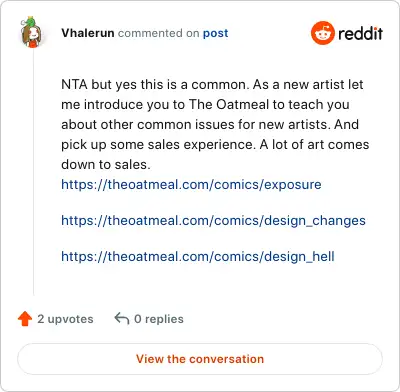Open theoatmeal.com comics exposure link

coord(191,184)
